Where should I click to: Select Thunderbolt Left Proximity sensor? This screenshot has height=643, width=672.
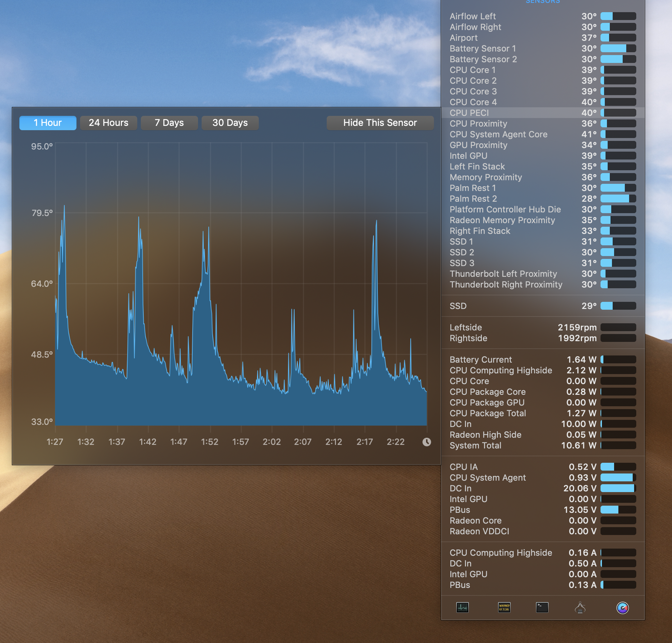543,274
